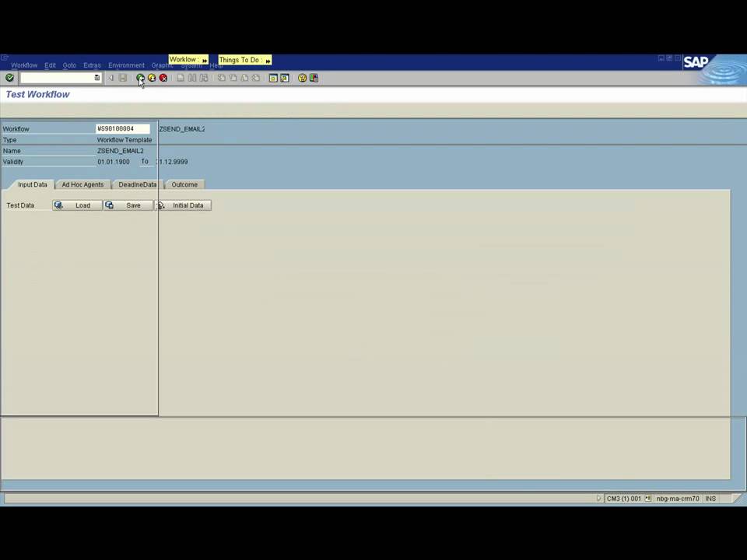Screen dimensions: 747x560
Task: Click the SAP window menu icon at the top left
Action: click(5, 58)
